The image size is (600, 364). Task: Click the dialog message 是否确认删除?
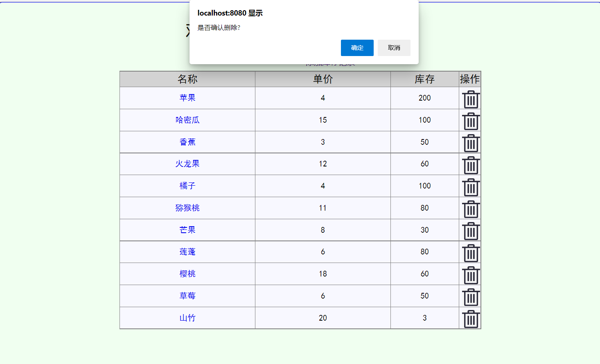[219, 28]
